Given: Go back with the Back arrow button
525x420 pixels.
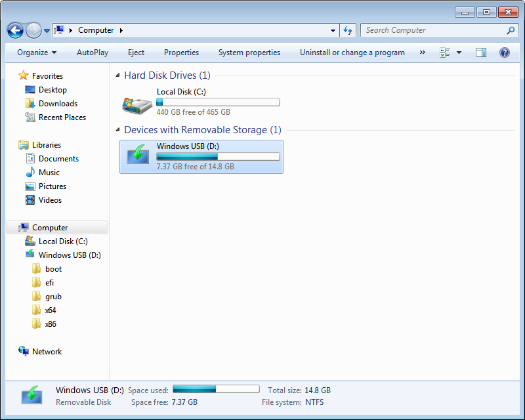Looking at the screenshot, I should (x=15, y=30).
